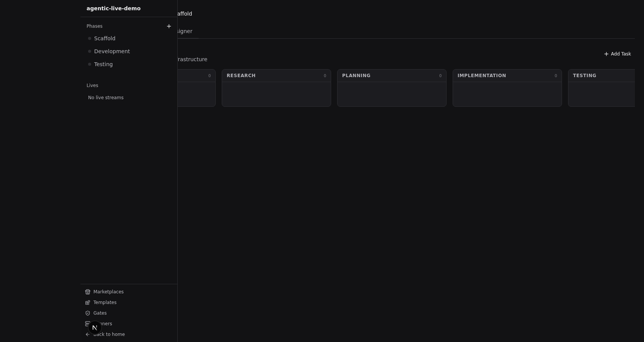Viewport: 644px width, 342px height.
Task: Click the Gates shield icon
Action: pos(88,313)
